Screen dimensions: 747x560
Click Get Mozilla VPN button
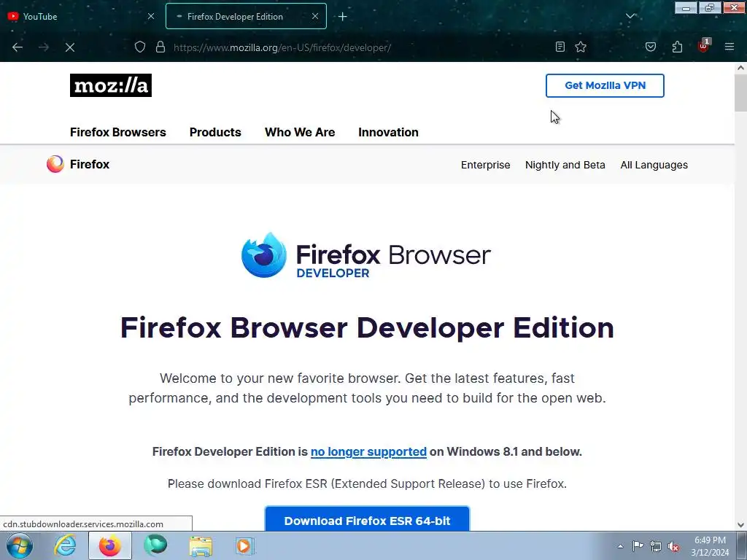(x=605, y=86)
